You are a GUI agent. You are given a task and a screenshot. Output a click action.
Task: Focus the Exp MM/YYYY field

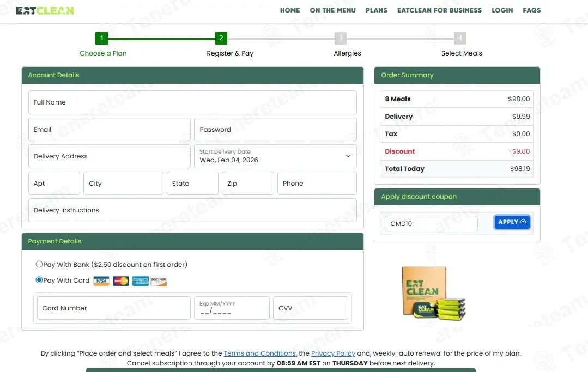pyautogui.click(x=232, y=308)
